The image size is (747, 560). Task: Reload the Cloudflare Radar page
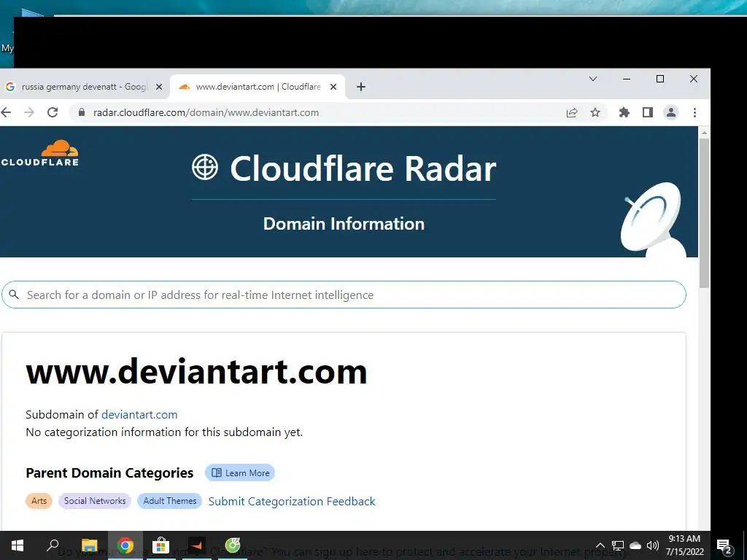tap(53, 112)
